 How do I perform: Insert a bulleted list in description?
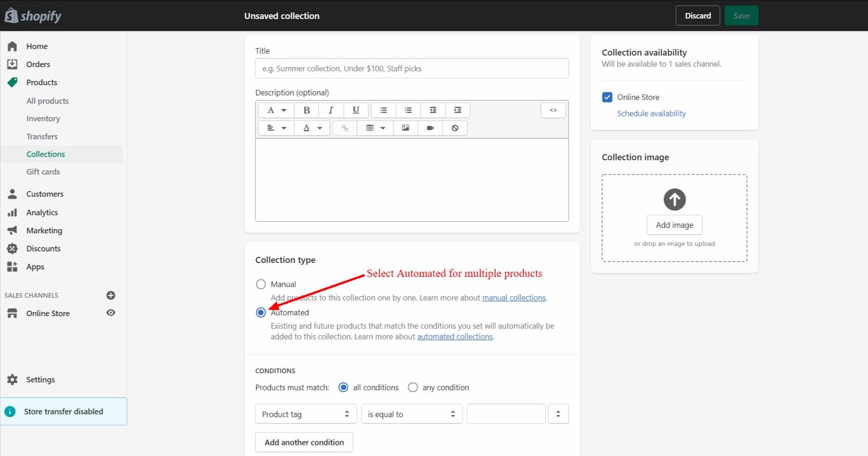(383, 110)
